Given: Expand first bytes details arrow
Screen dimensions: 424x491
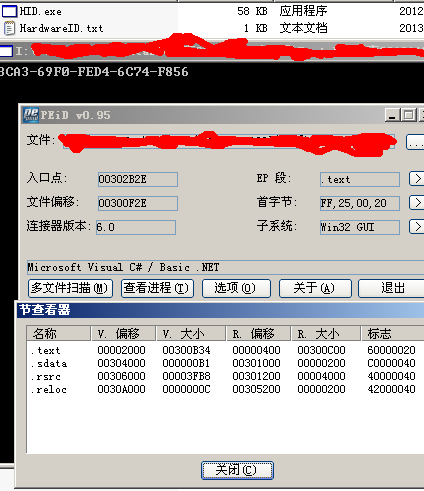Looking at the screenshot, I should pos(417,203).
